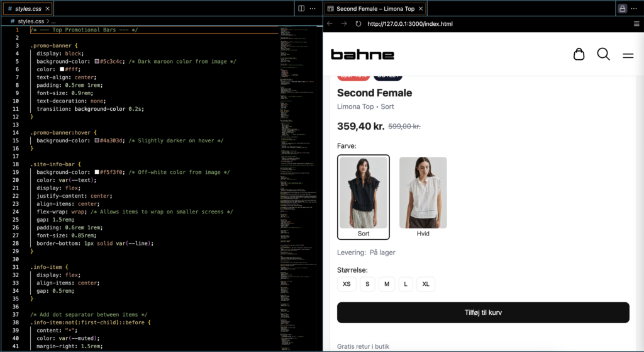Open the preview group more actions menu
Image resolution: width=644 pixels, height=352 pixels.
(634, 9)
